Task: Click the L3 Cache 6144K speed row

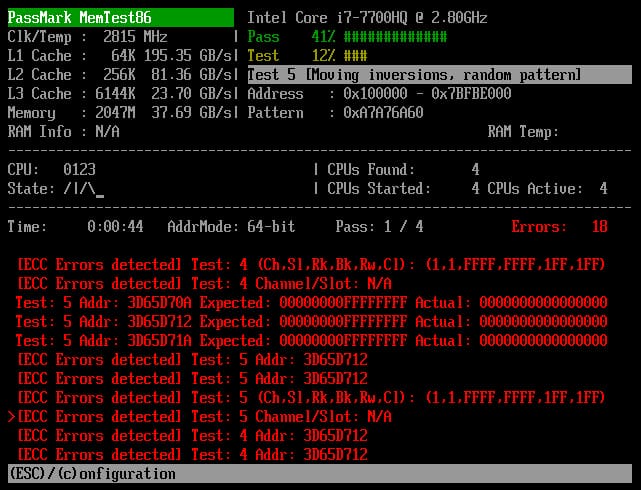Action: 120,94
